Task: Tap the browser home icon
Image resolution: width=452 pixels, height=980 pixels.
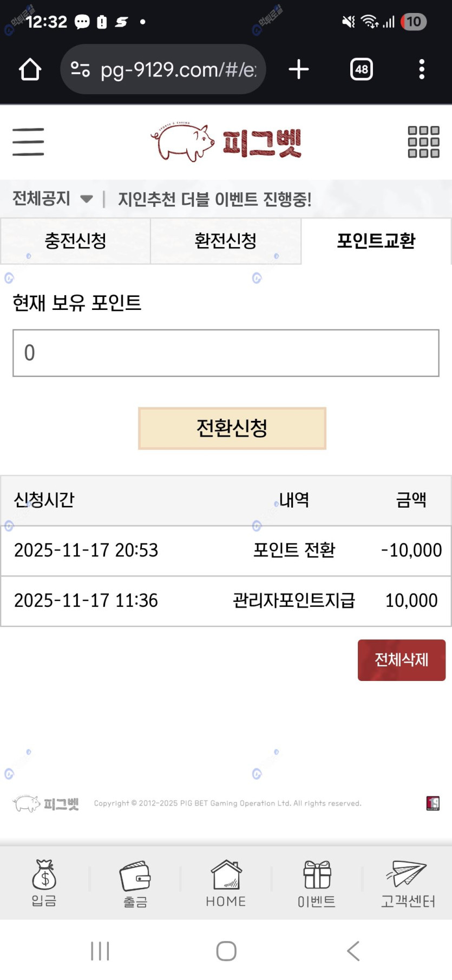Action: [x=30, y=69]
